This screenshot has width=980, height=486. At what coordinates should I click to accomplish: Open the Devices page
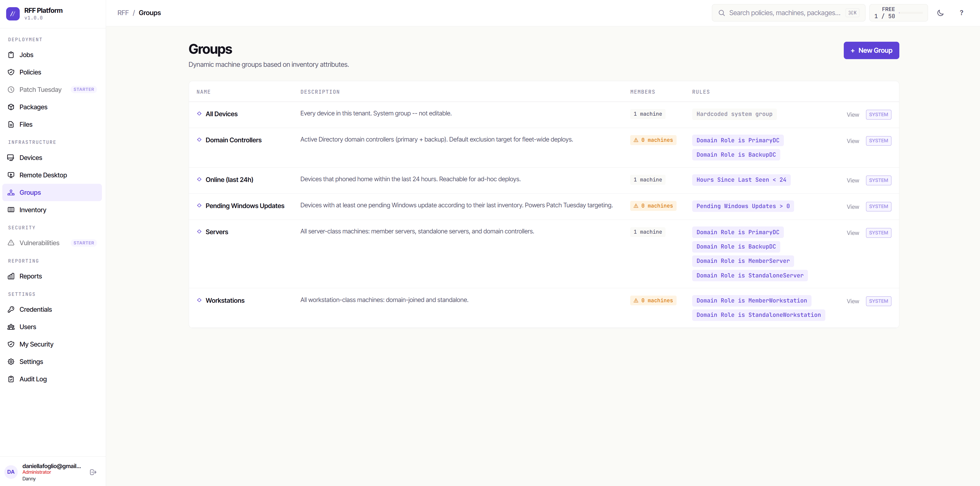pos(52,157)
